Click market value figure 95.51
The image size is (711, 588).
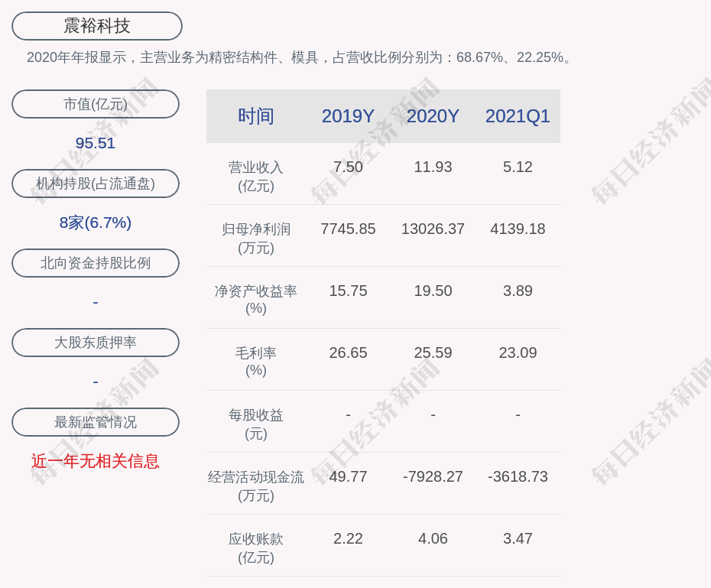(x=96, y=143)
